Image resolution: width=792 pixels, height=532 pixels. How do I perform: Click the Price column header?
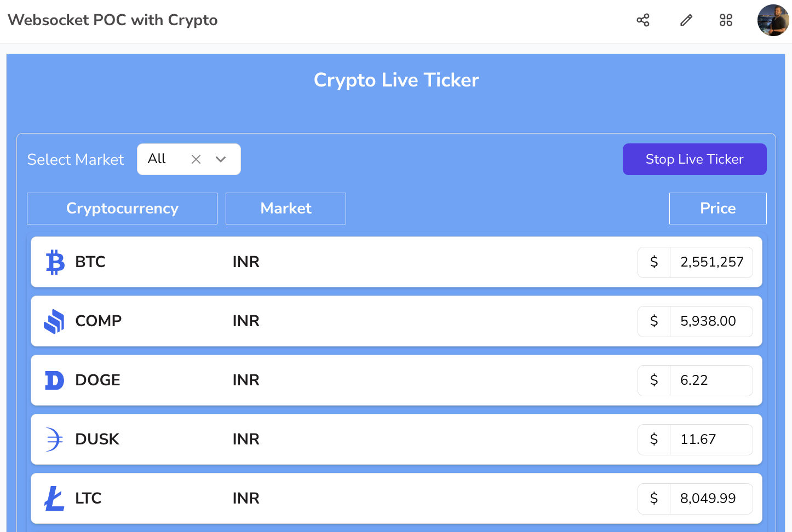point(718,209)
